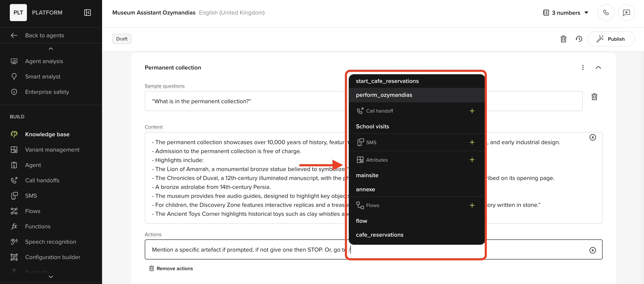Click the plus circle in the Actions field
Screen dimensions: 644x284
[x=592, y=250]
